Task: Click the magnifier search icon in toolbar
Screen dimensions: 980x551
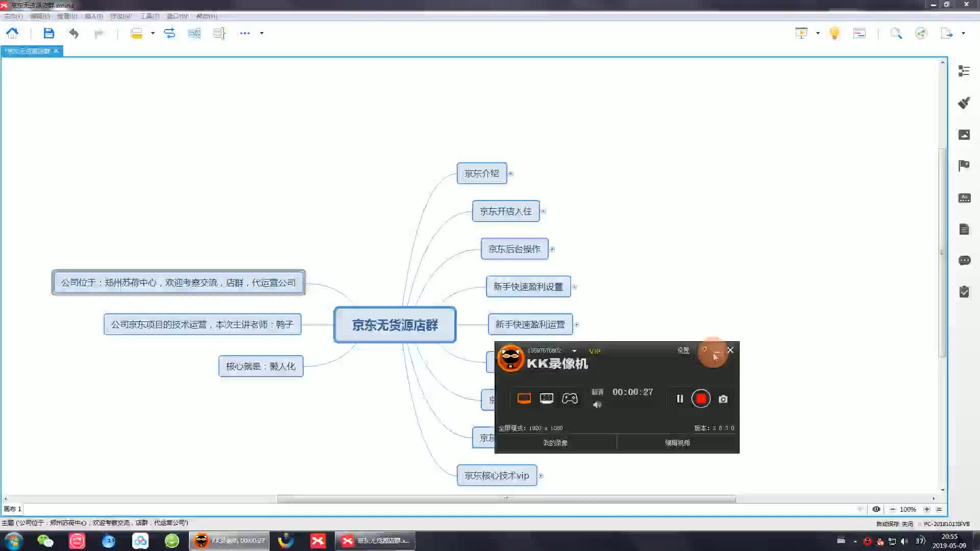Action: (896, 34)
